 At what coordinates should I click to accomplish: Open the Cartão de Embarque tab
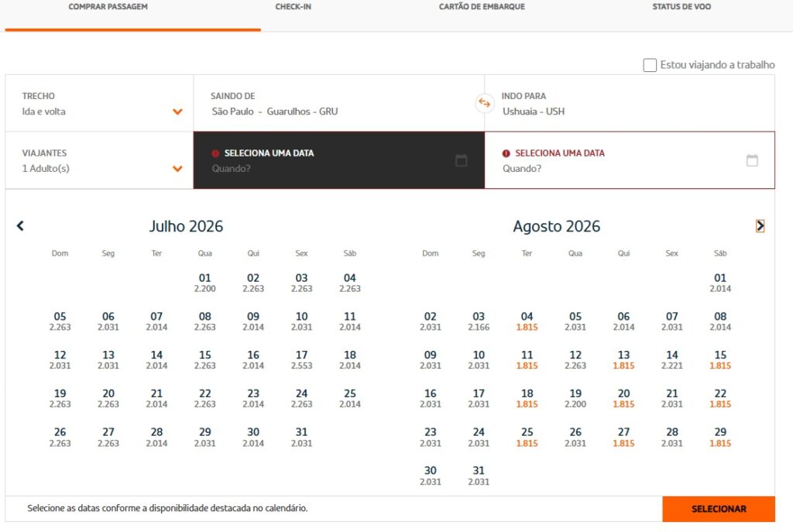482,7
